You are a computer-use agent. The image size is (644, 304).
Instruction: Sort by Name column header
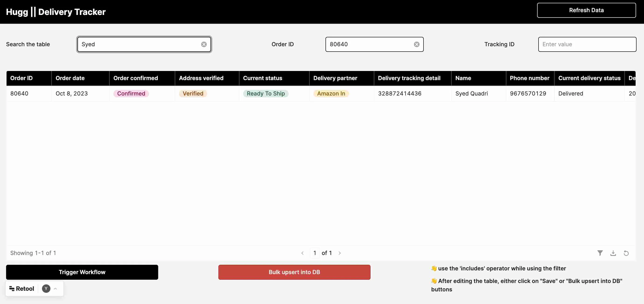tap(479, 78)
